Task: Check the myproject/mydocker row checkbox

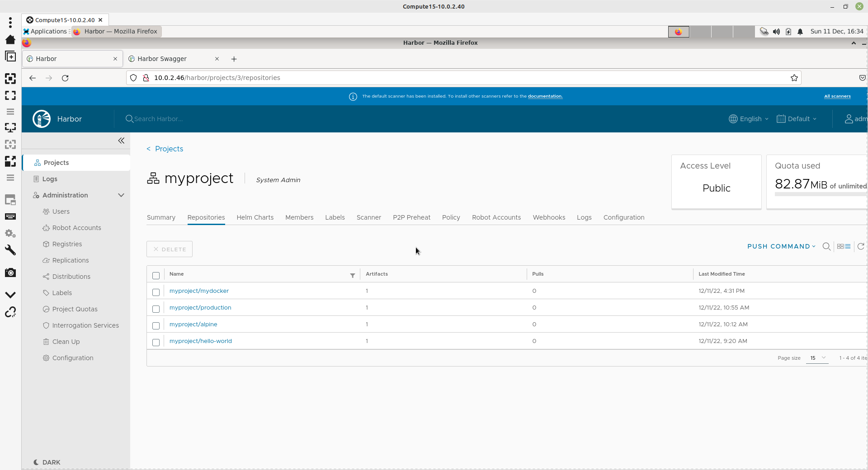Action: 156,292
